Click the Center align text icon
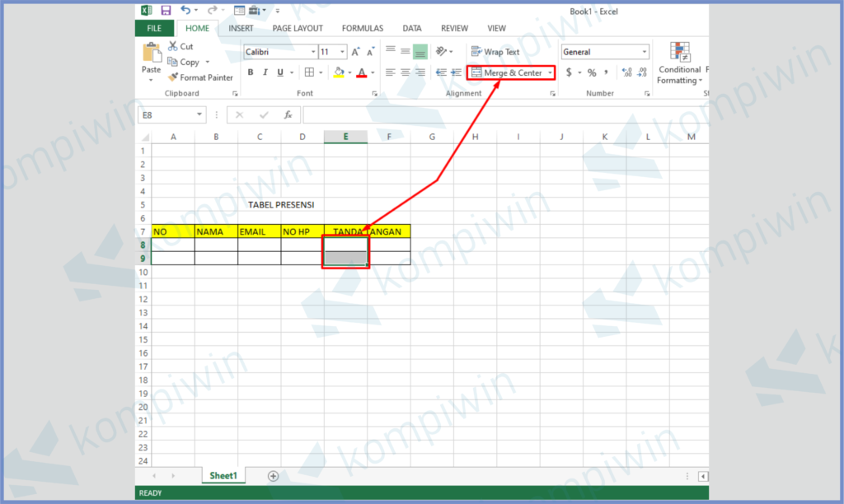This screenshot has height=504, width=844. point(406,72)
